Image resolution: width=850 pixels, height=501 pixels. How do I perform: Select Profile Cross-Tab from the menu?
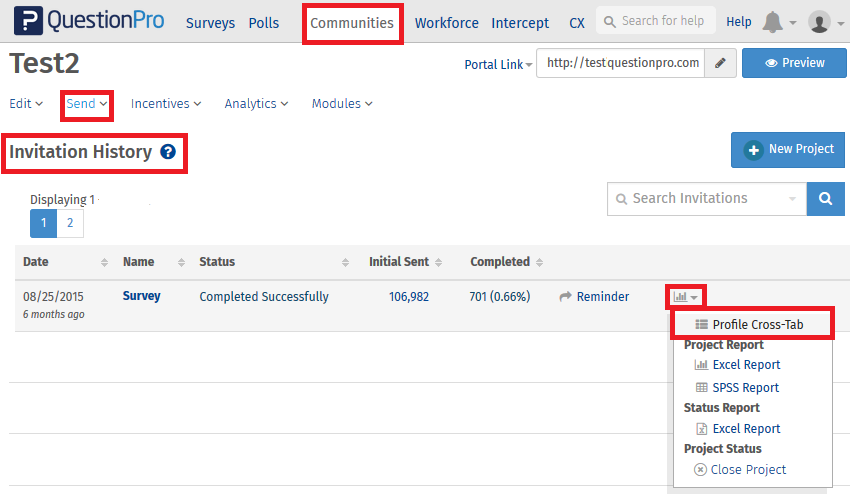[757, 324]
